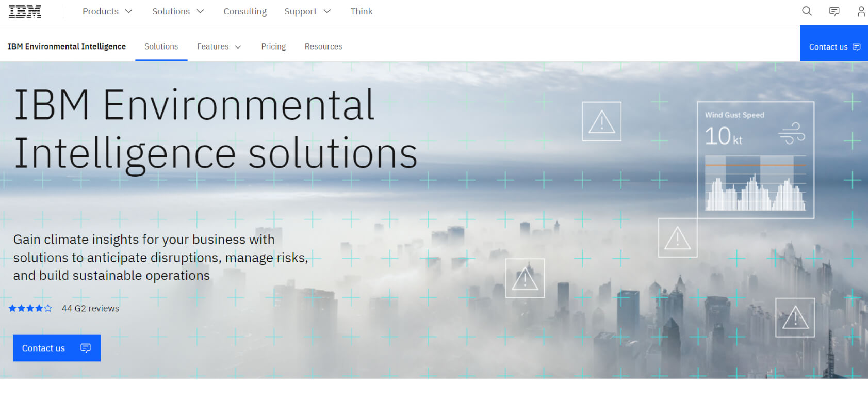
Task: Click the Contact us button in hero
Action: 57,348
